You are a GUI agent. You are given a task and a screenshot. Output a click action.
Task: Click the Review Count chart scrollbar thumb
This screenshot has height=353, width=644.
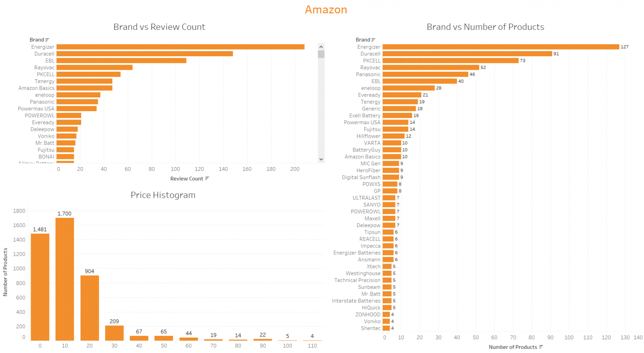(x=321, y=54)
